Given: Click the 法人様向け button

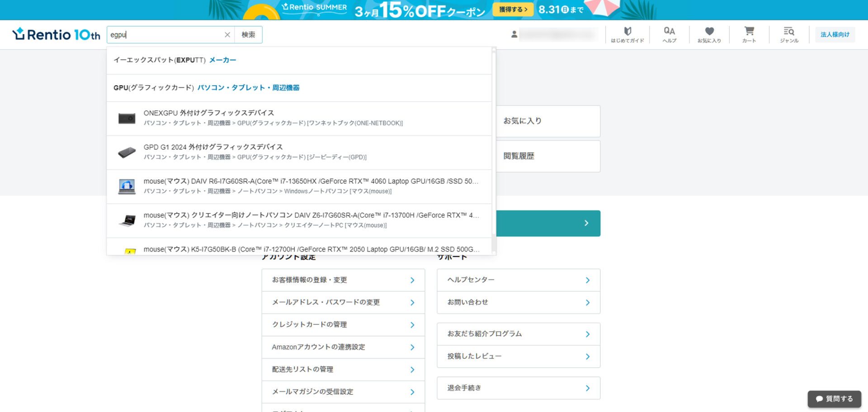Looking at the screenshot, I should coord(835,34).
